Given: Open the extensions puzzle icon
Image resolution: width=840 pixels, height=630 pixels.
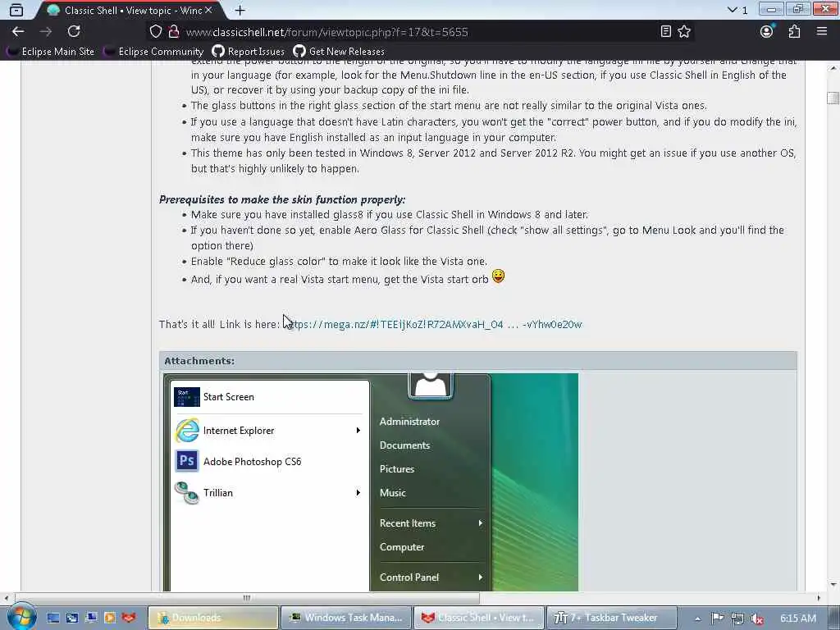Looking at the screenshot, I should point(794,32).
